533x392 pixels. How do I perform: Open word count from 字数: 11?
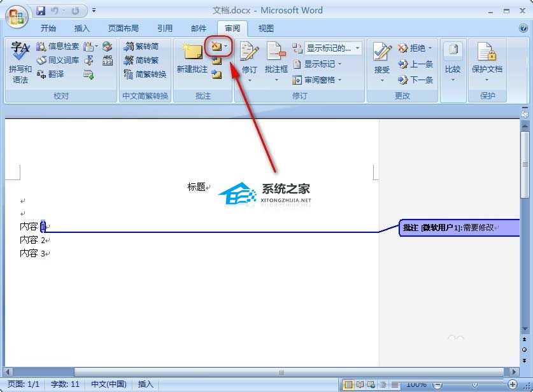tap(65, 384)
